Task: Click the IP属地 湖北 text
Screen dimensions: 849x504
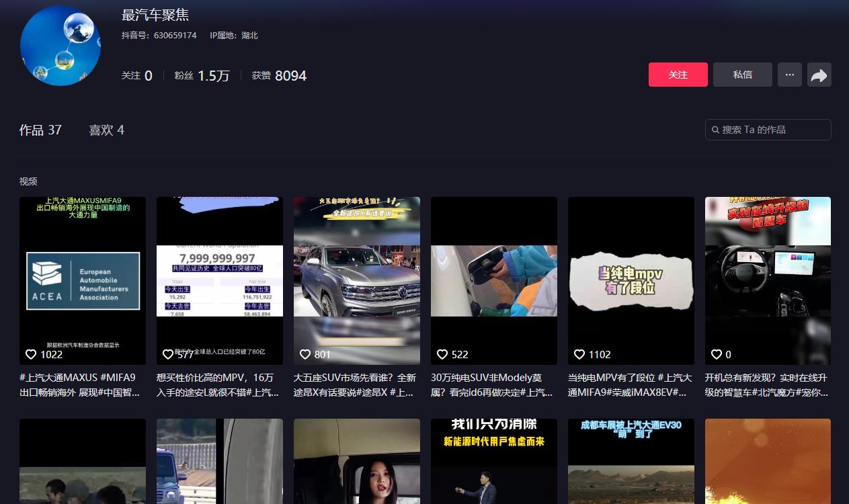Action: click(x=234, y=35)
